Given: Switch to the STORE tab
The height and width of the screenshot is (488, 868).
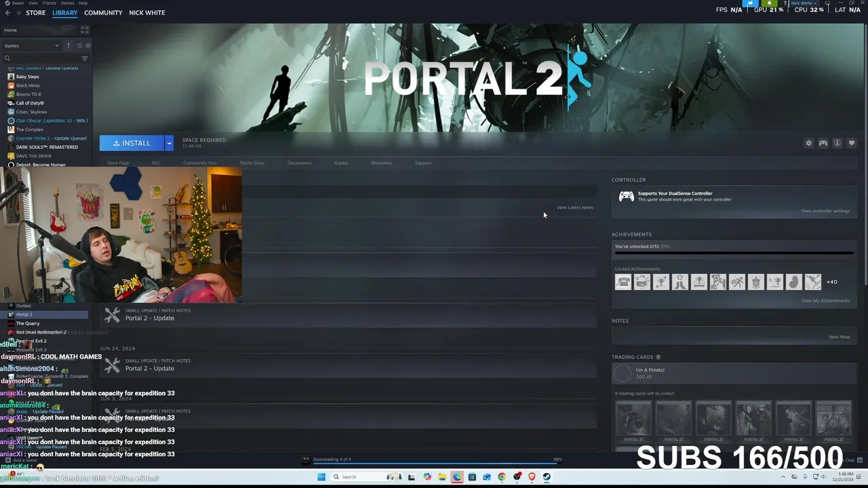Looking at the screenshot, I should pyautogui.click(x=36, y=13).
